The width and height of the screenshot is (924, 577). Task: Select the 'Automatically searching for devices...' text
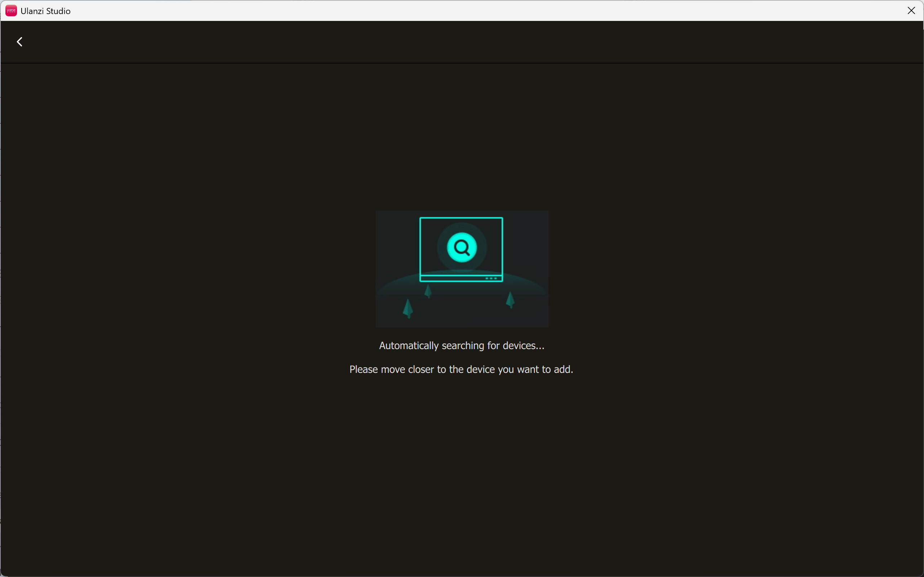(x=462, y=345)
